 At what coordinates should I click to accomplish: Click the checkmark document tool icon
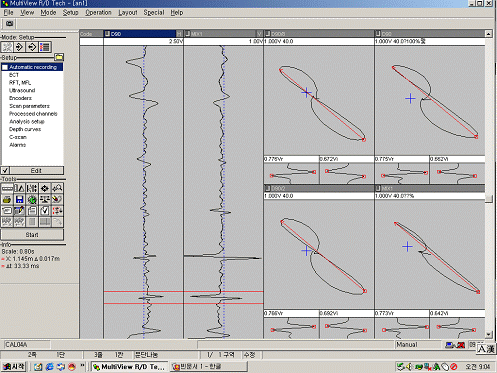(45, 211)
